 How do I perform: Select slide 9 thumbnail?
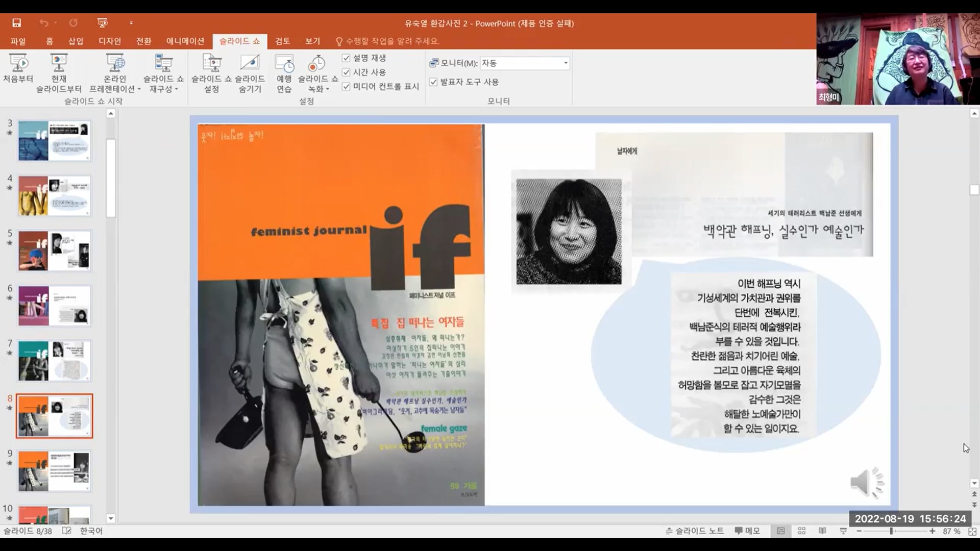click(55, 471)
